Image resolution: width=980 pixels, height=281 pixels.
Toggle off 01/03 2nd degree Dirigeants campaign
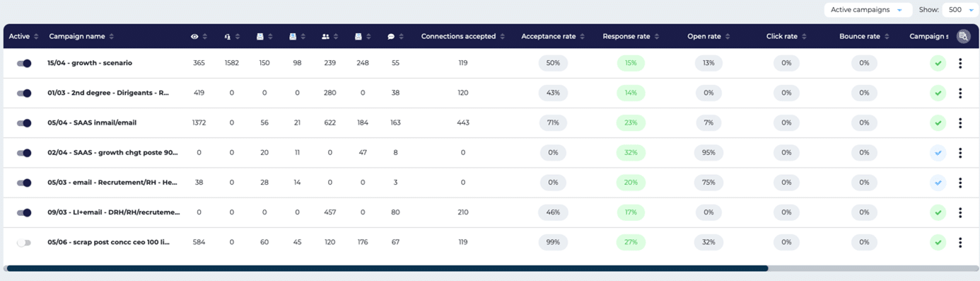tap(24, 93)
